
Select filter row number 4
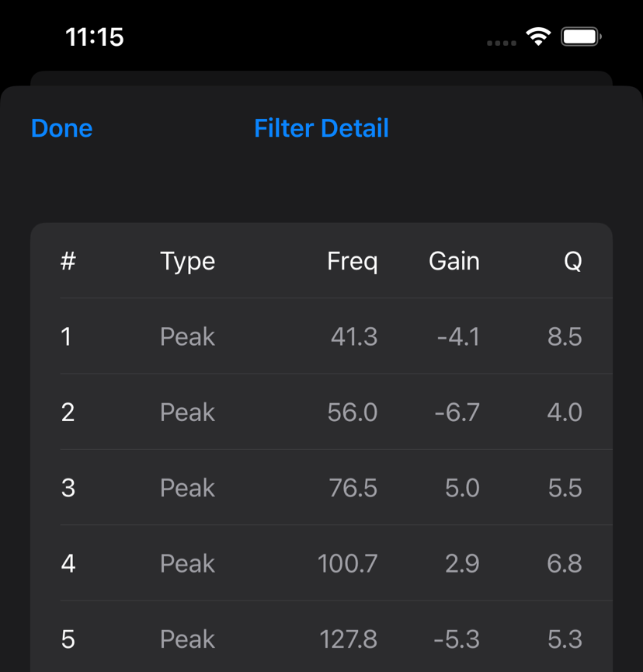tap(68, 563)
